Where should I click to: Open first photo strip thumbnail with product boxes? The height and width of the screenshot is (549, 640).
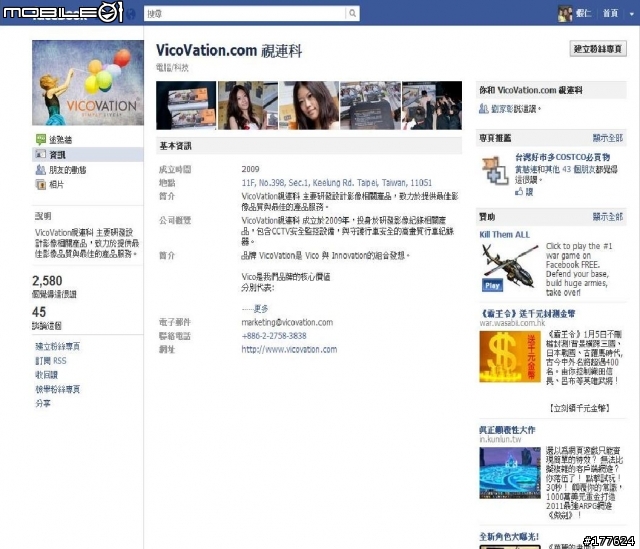click(186, 105)
